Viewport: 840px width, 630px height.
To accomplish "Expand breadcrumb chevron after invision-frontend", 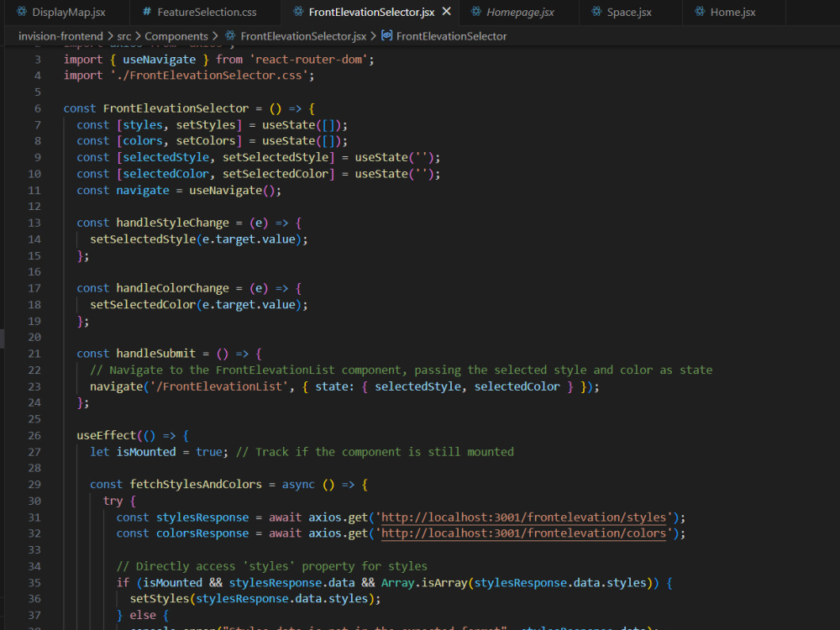I will coord(110,36).
